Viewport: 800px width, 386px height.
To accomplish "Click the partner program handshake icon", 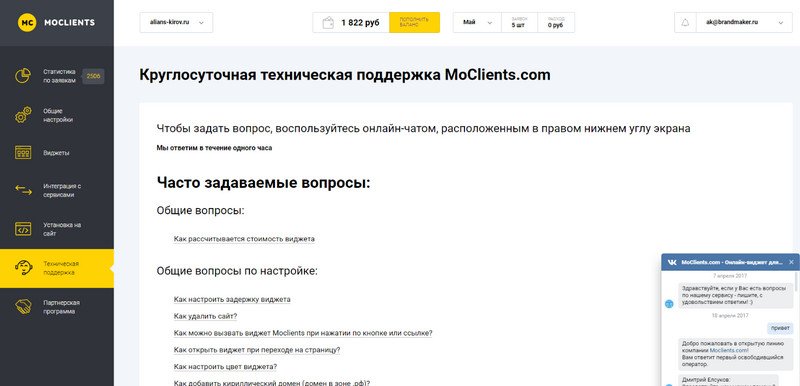I will coord(23,306).
